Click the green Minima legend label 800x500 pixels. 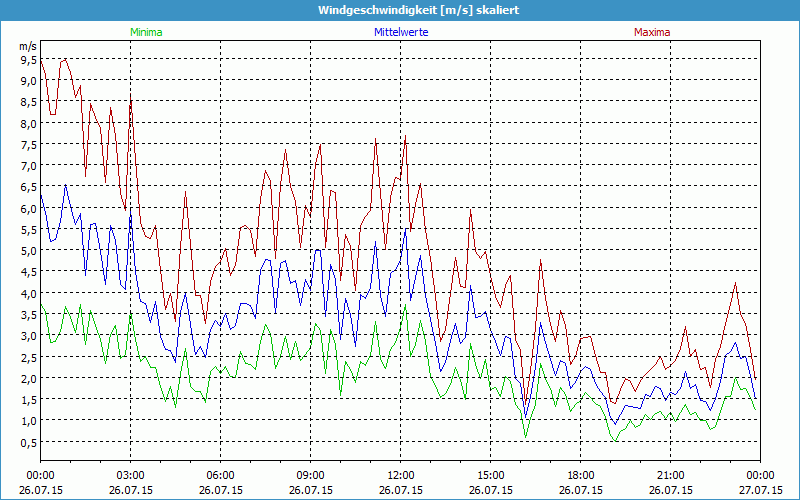146,32
